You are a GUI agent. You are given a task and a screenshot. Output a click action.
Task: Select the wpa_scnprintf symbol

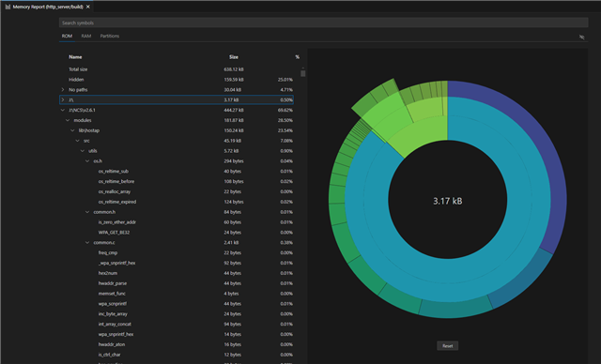(x=113, y=304)
